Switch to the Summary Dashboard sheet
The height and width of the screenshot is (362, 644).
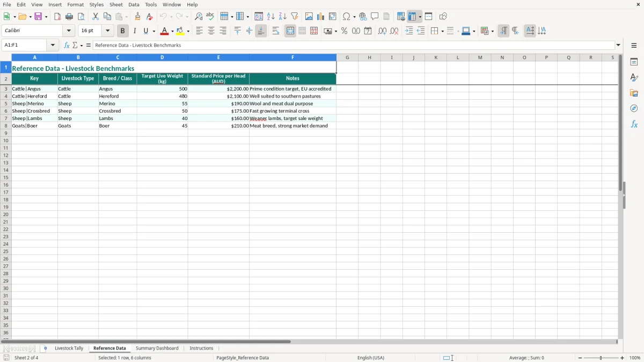click(157, 349)
